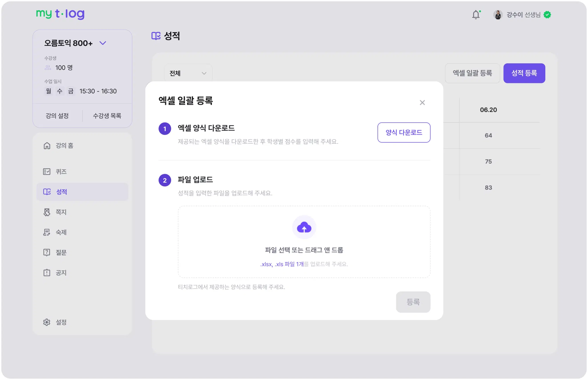Viewport: 588px width, 380px height.
Task: Click the score cell 75
Action: click(x=488, y=162)
